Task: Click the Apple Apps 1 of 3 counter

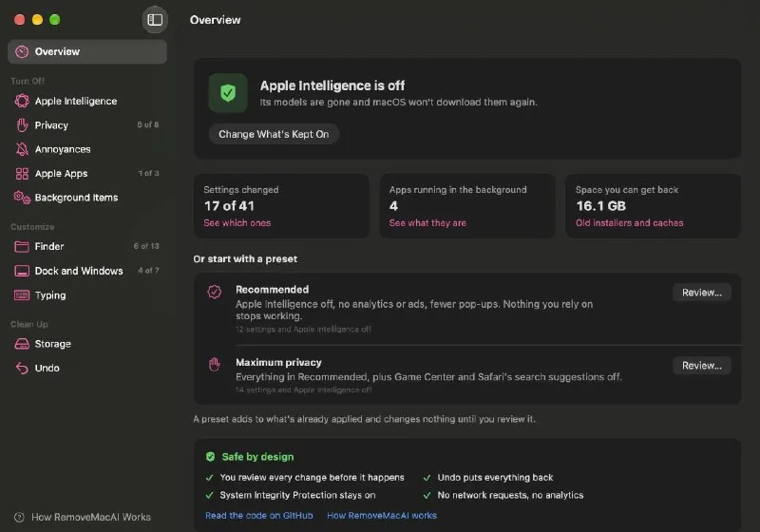Action: pyautogui.click(x=148, y=174)
